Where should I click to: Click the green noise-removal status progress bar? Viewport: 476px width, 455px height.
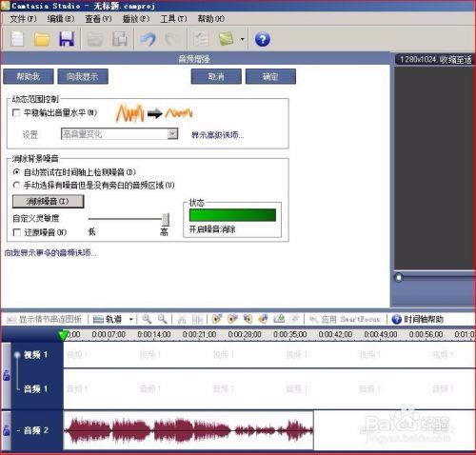tap(232, 215)
